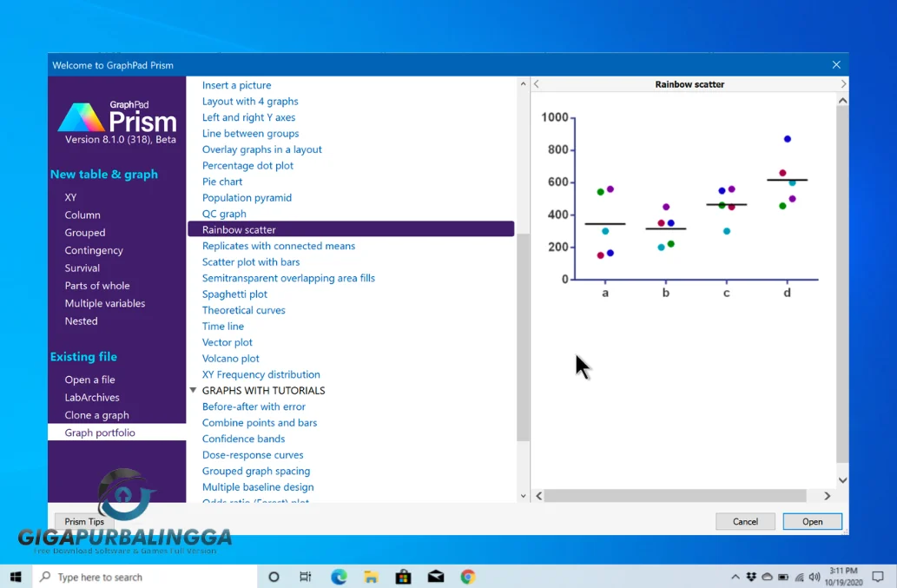Select Survival table type
The height and width of the screenshot is (588, 897).
click(x=82, y=268)
